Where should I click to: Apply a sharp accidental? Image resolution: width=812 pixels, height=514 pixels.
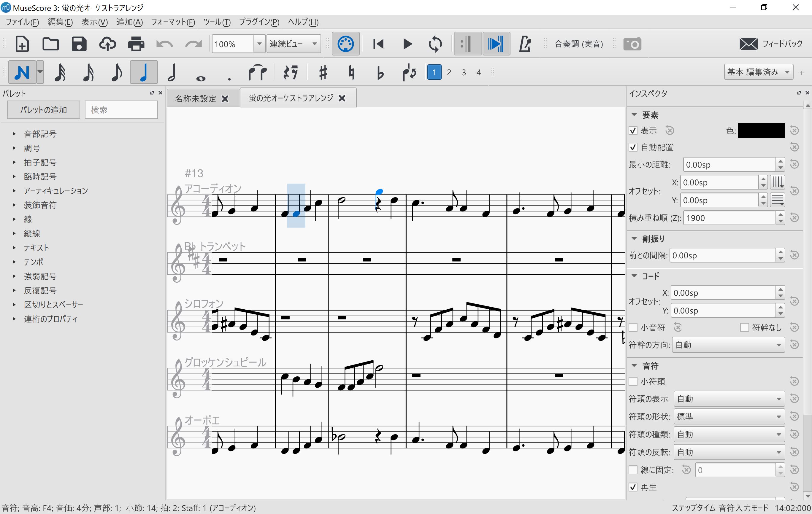pyautogui.click(x=323, y=72)
